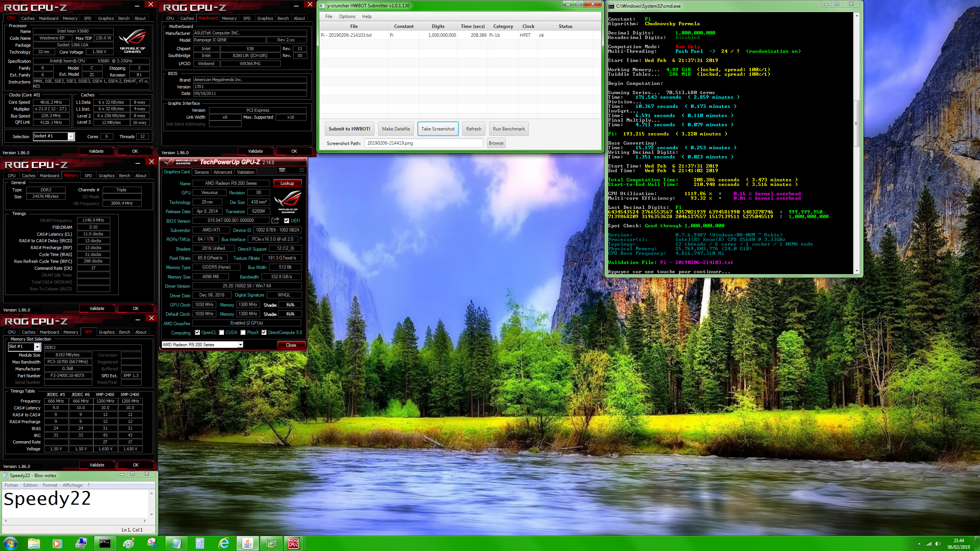The height and width of the screenshot is (551, 980).
Task: Click the ROG CPU-Z taskbar icon
Action: click(x=294, y=543)
